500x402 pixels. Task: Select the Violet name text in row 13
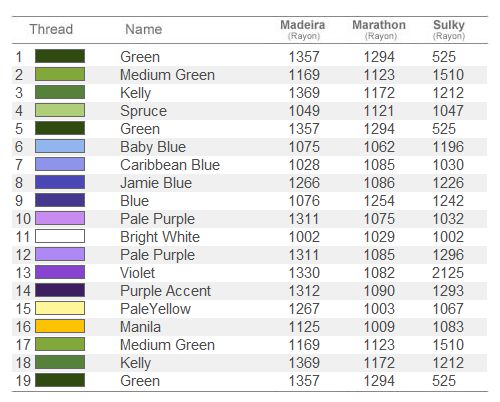[x=138, y=273]
